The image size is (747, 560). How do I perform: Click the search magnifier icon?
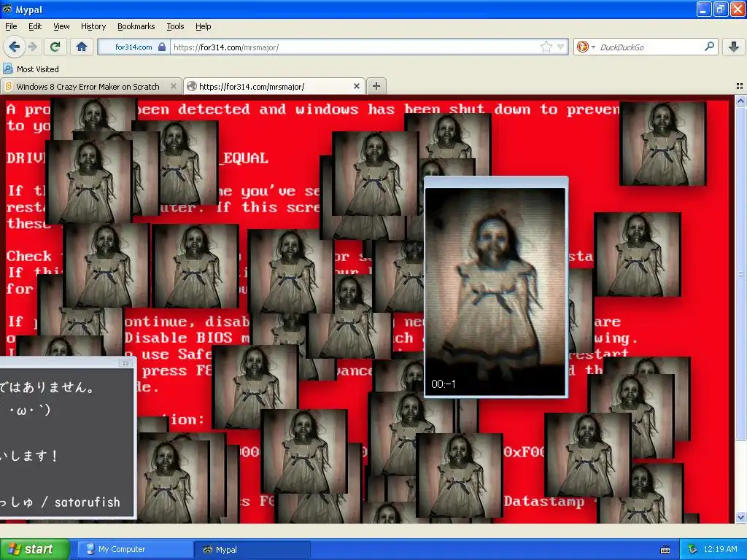pos(709,46)
